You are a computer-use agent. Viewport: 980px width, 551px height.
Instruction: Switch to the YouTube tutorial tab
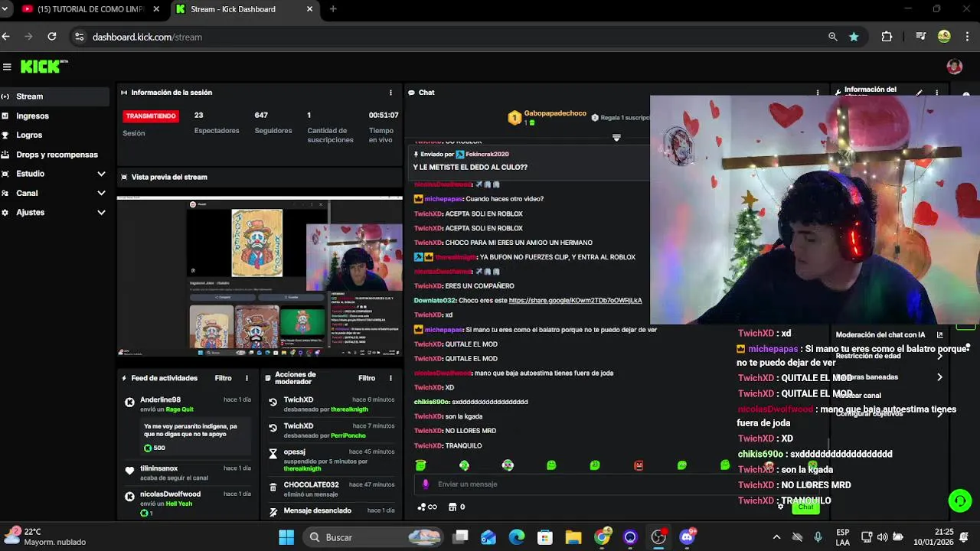tap(90, 9)
